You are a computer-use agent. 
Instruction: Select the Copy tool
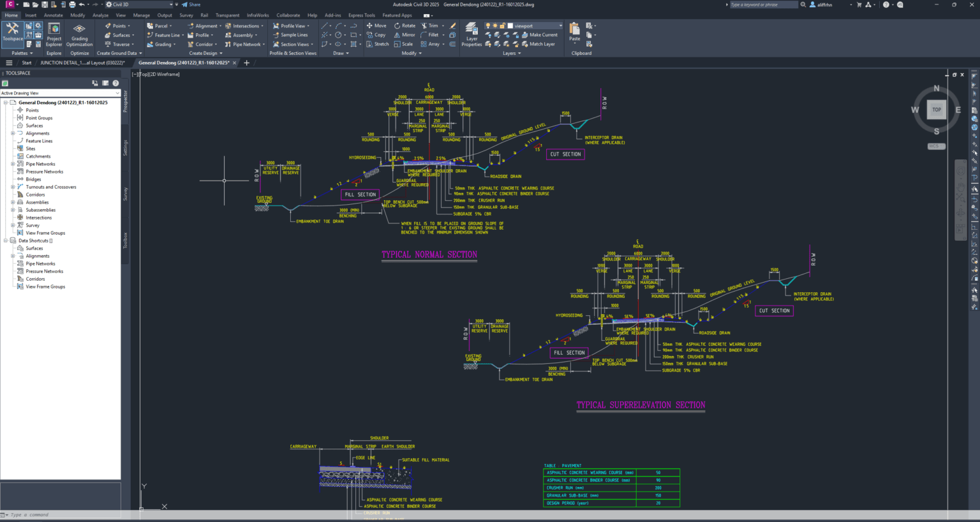click(376, 35)
